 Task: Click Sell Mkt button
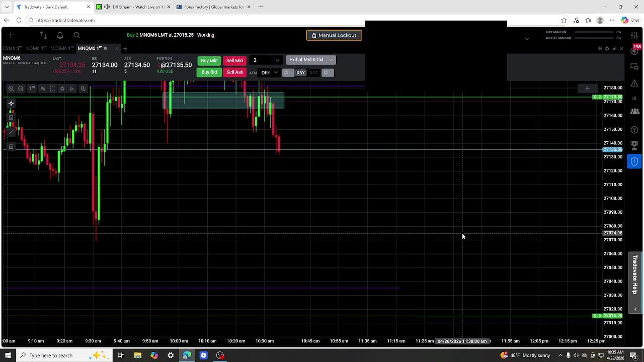pyautogui.click(x=234, y=61)
